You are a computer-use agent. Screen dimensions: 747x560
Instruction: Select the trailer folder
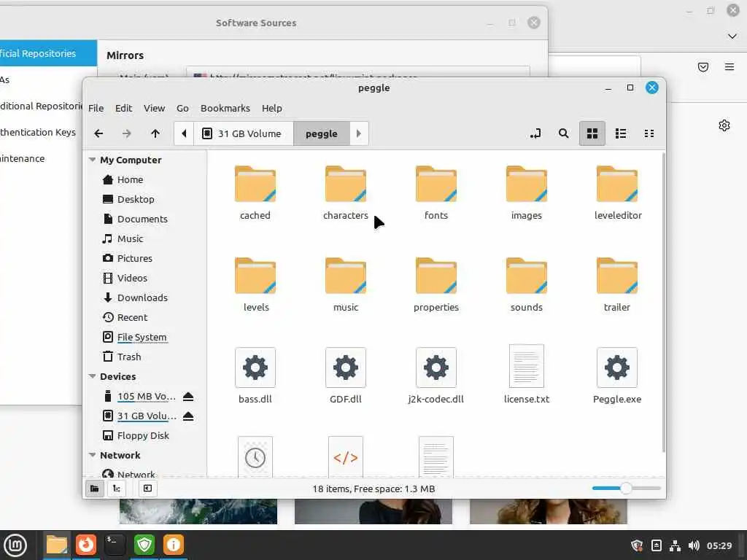(x=617, y=284)
